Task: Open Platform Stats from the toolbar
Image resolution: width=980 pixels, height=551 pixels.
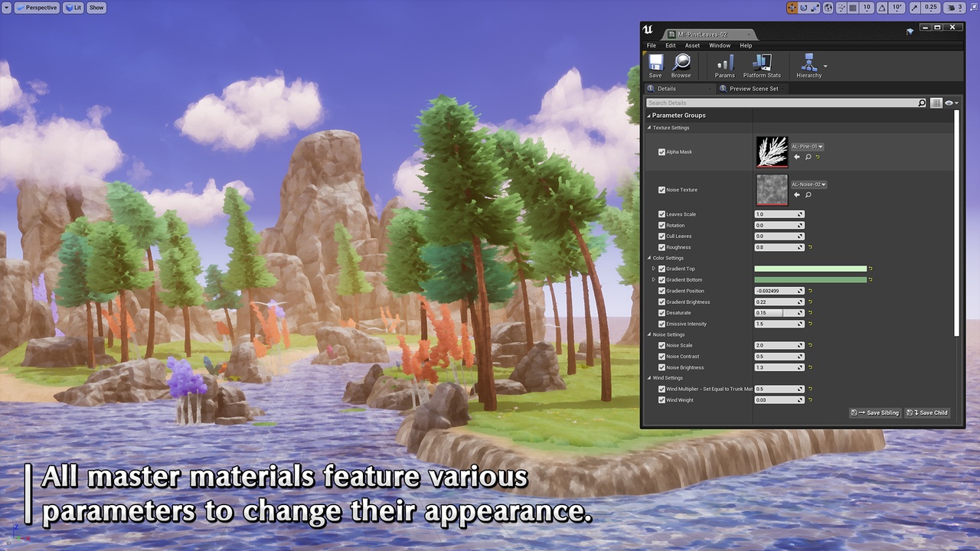Action: pos(762,64)
